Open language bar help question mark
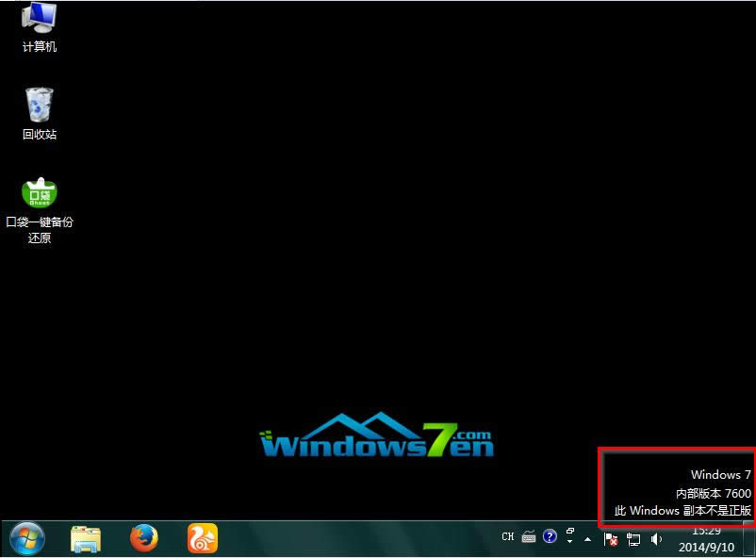The height and width of the screenshot is (558, 756). click(x=550, y=536)
